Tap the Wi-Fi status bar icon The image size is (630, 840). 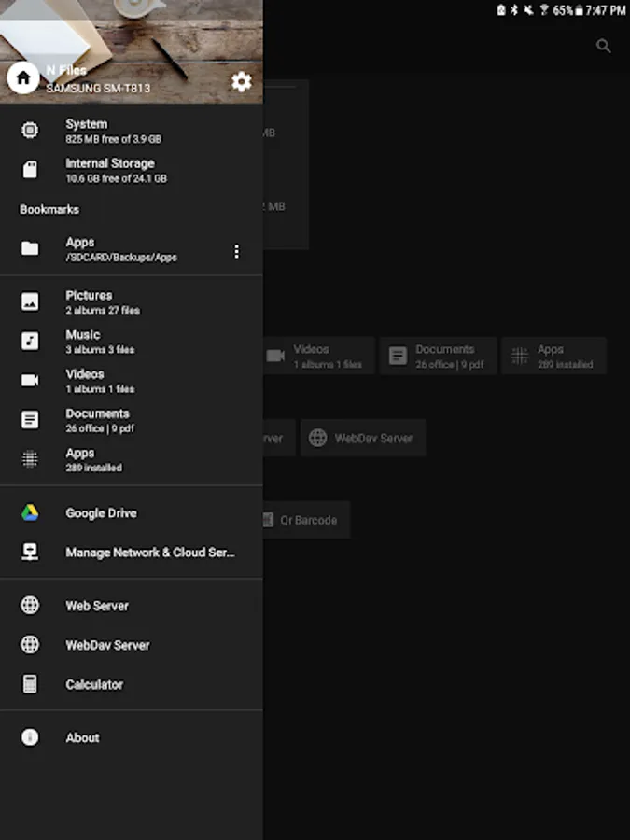click(544, 9)
